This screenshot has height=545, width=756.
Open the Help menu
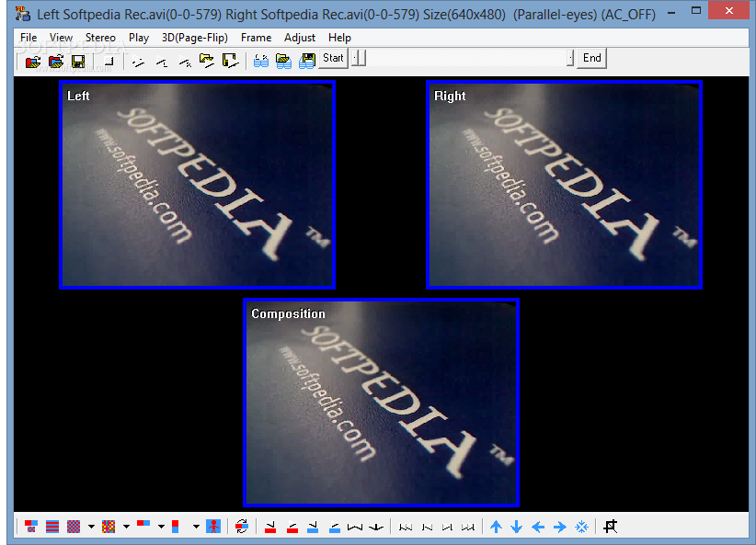coord(339,38)
